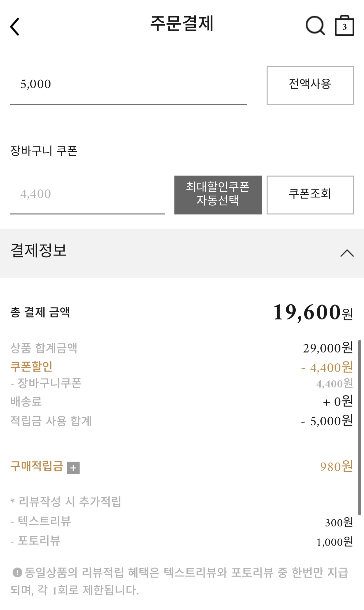Click the 전액사용 button
The height and width of the screenshot is (610, 364).
click(310, 85)
